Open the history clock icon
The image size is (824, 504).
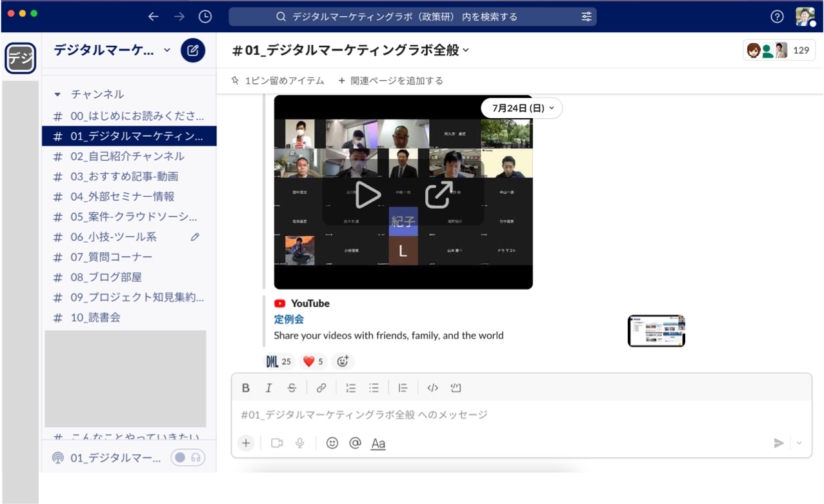click(x=205, y=17)
